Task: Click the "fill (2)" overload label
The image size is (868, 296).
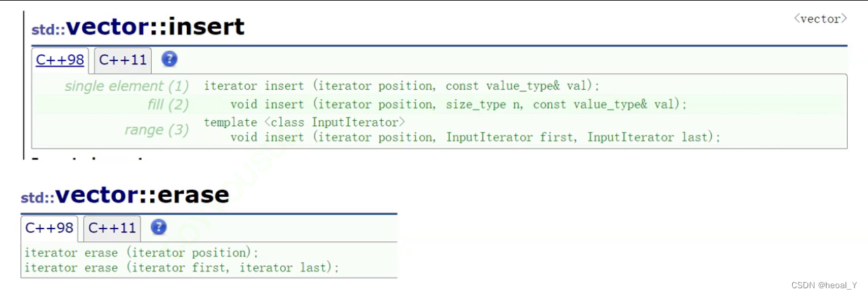Action: (x=169, y=105)
